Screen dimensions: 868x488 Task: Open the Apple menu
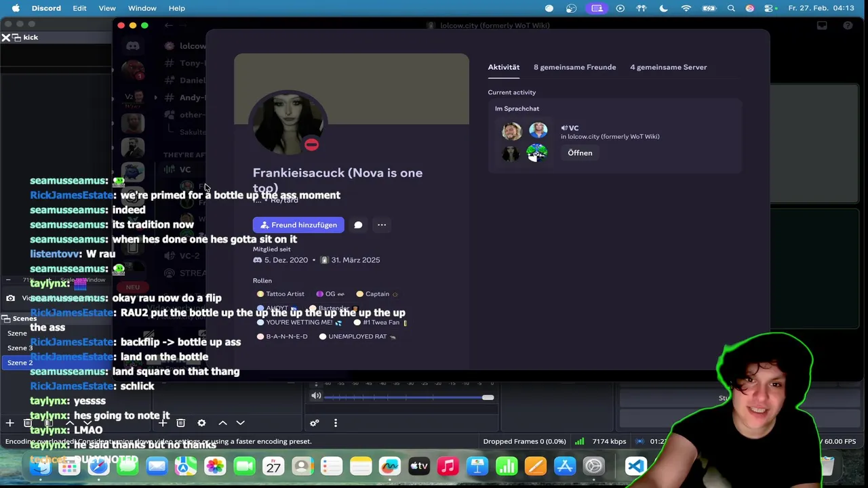tap(15, 8)
